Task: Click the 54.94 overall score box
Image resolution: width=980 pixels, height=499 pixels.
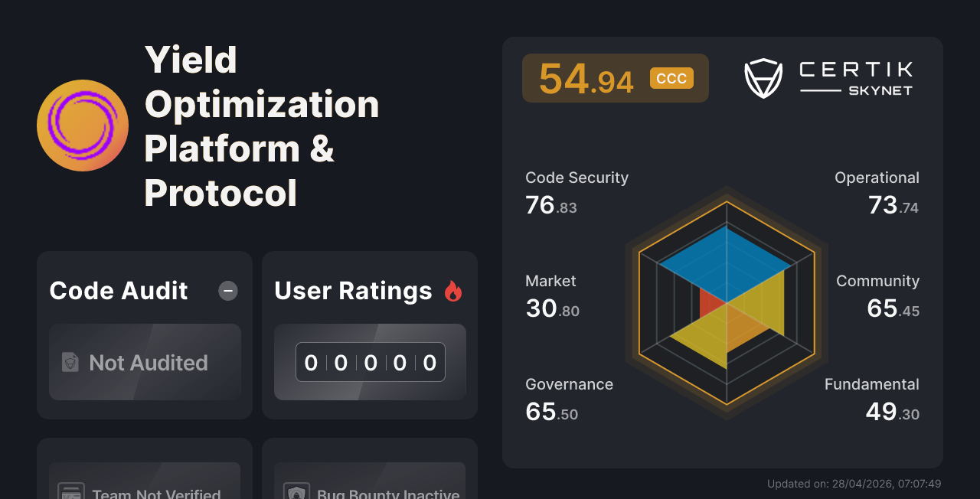Action: 586,79
